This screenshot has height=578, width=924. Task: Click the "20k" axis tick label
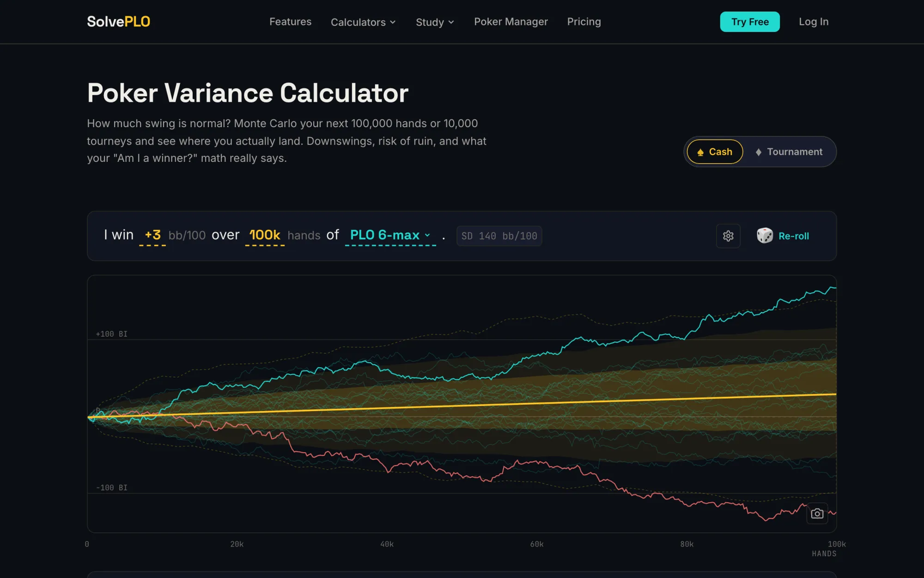coord(237,544)
